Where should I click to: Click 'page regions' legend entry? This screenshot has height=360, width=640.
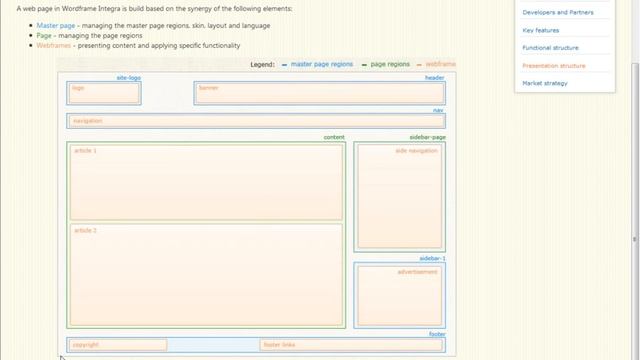[x=390, y=64]
